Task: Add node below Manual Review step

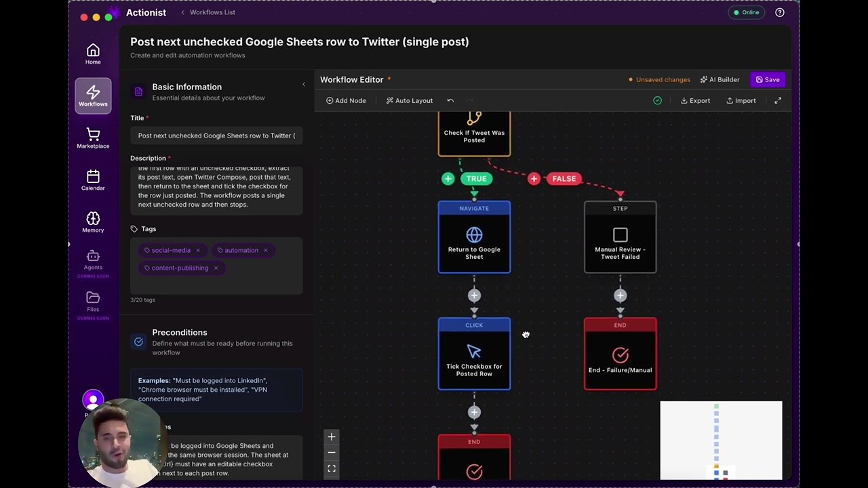Action: coord(620,296)
